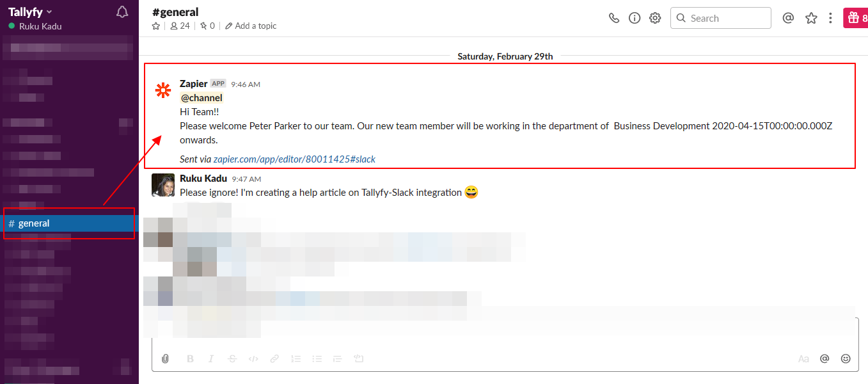This screenshot has width=868, height=384.
Task: View mentions and reactions with the @ icon
Action: 788,18
